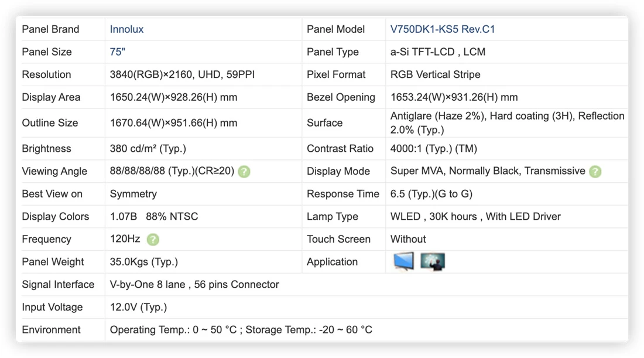Click the 120Hz frequency value
This screenshot has width=644, height=358.
(x=125, y=239)
